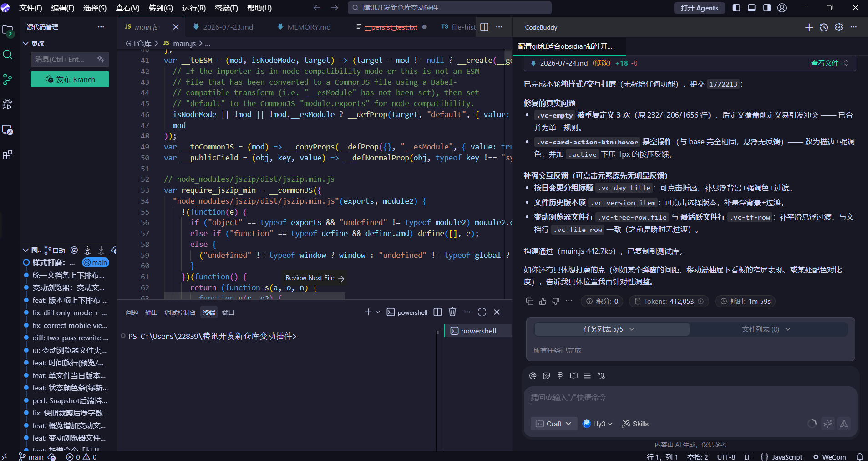Image resolution: width=868 pixels, height=461 pixels.
Task: Click the @ mention icon in chat toolbar
Action: click(x=533, y=376)
